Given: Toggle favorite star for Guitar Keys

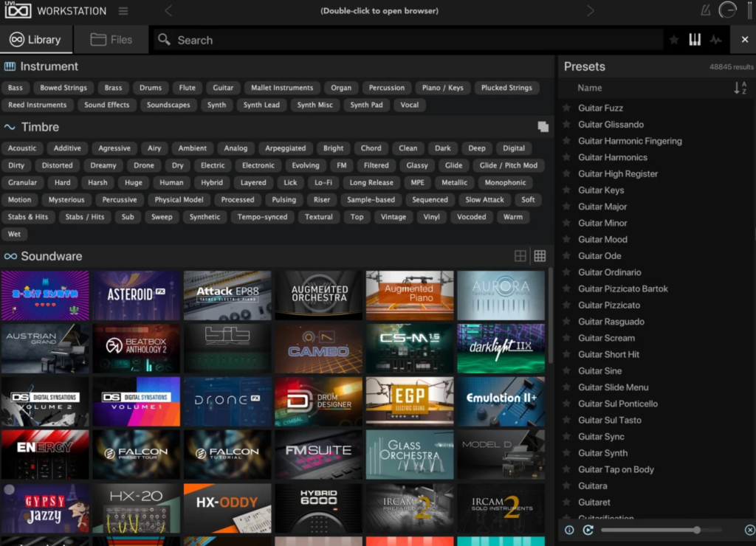Looking at the screenshot, I should (x=567, y=190).
